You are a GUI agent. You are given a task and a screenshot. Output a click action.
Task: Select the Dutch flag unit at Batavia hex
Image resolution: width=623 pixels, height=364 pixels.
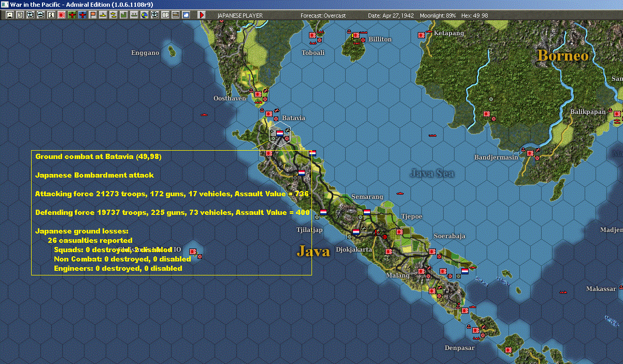click(279, 133)
